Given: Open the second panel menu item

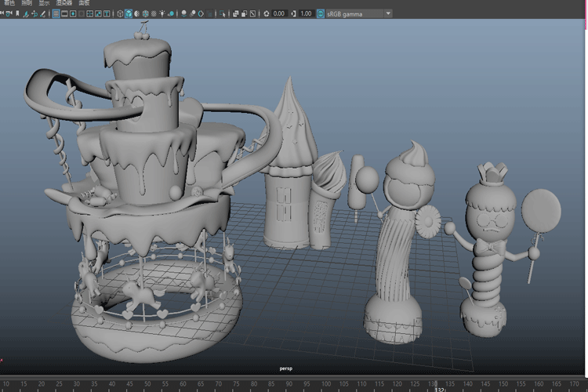Looking at the screenshot, I should [27, 3].
